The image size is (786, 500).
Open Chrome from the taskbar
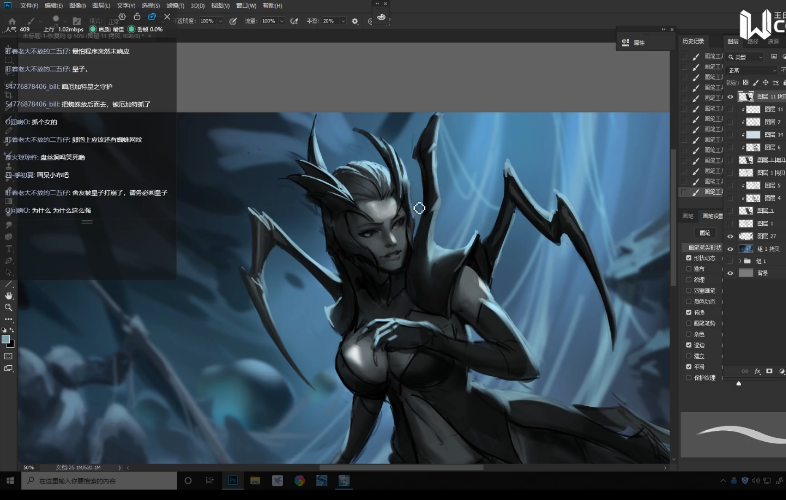pos(299,480)
